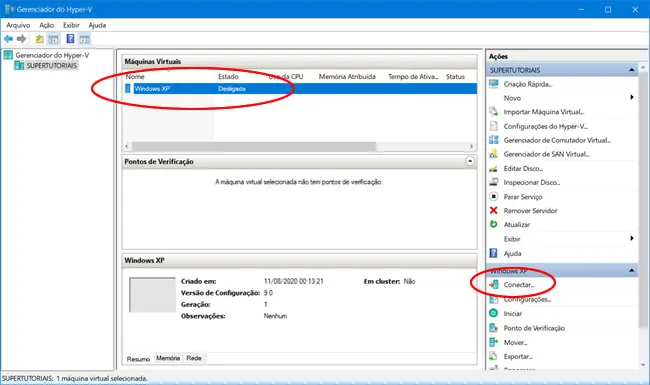Image resolution: width=650 pixels, height=385 pixels.
Task: Click the Ponto de Verificação icon
Action: tap(494, 328)
